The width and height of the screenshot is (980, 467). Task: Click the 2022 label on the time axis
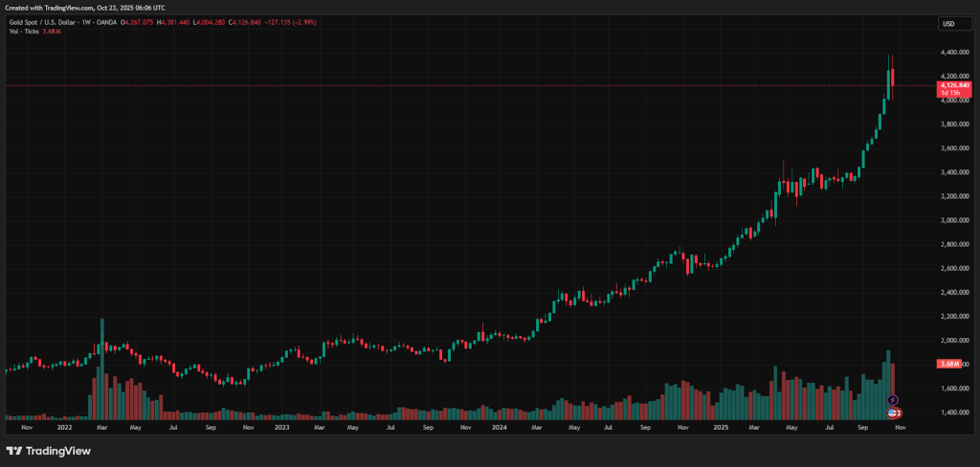point(64,428)
